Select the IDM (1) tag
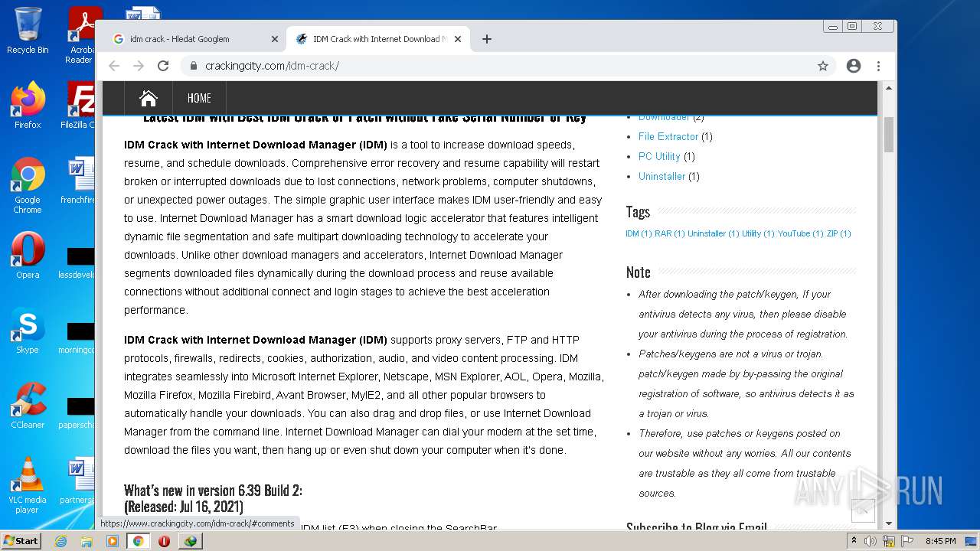The width and height of the screenshot is (980, 551). point(639,233)
